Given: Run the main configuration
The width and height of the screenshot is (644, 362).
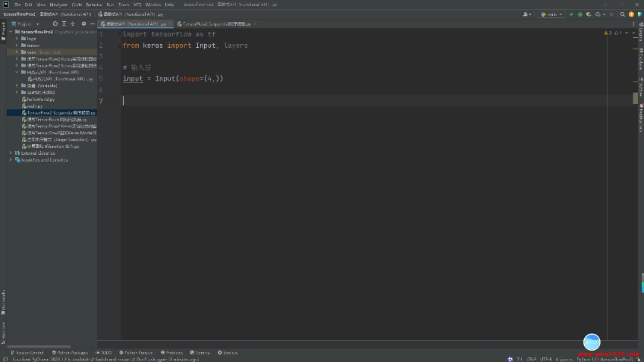Looking at the screenshot, I should (572, 14).
